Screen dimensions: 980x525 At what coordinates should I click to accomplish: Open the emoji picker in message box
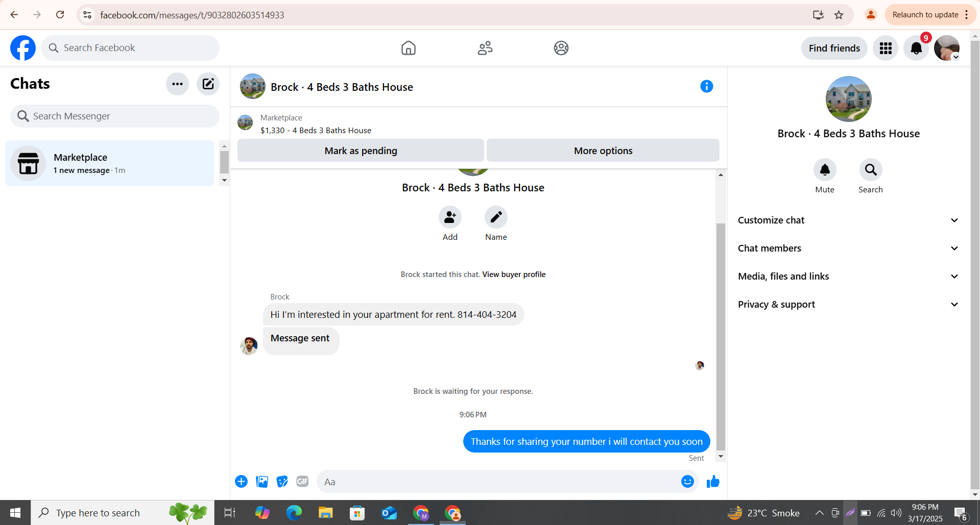click(x=687, y=482)
